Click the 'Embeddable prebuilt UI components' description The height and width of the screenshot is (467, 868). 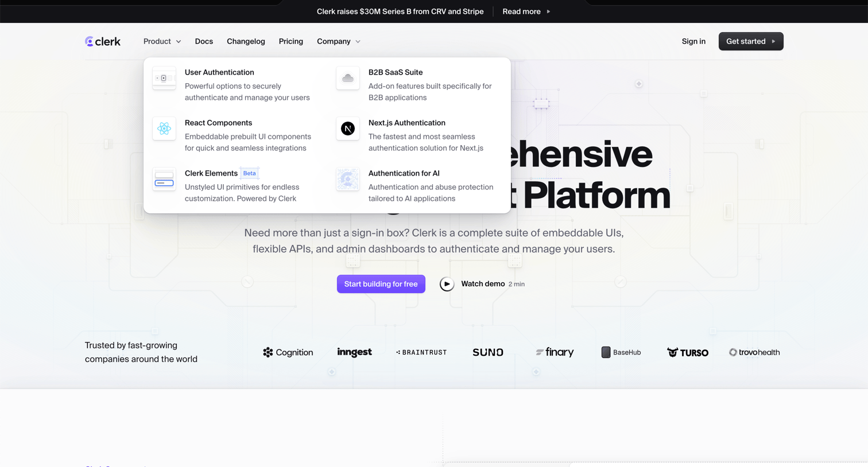click(248, 142)
